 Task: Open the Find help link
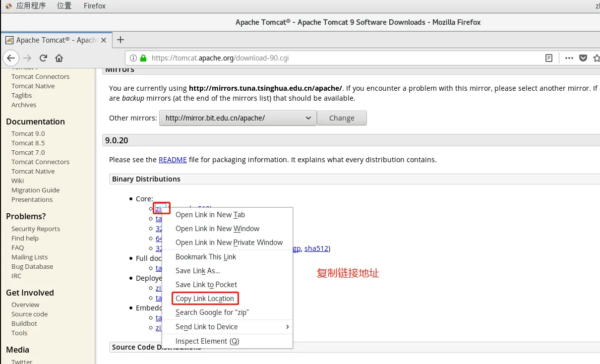click(25, 238)
